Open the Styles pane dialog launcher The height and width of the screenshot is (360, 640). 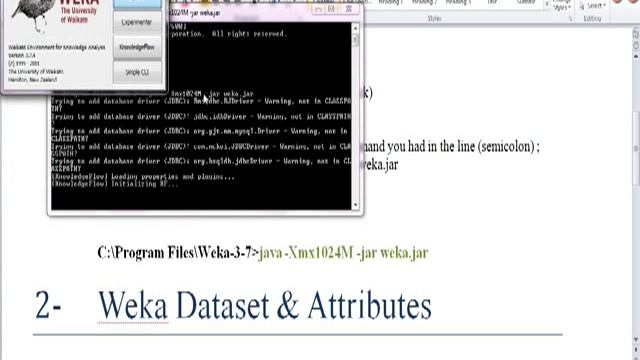(570, 19)
